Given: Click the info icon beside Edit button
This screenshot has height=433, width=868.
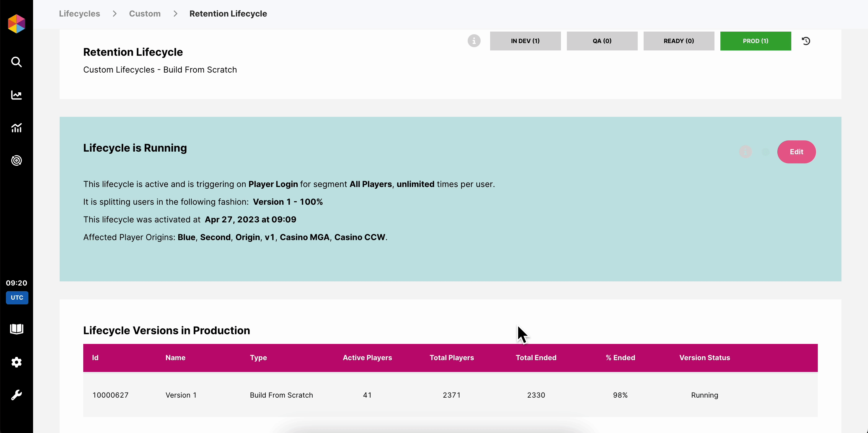Looking at the screenshot, I should coord(745,152).
